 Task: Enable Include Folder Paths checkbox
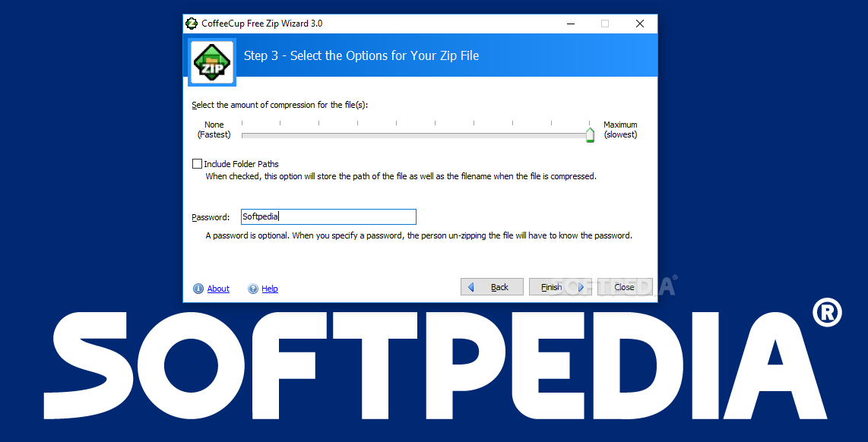(197, 164)
